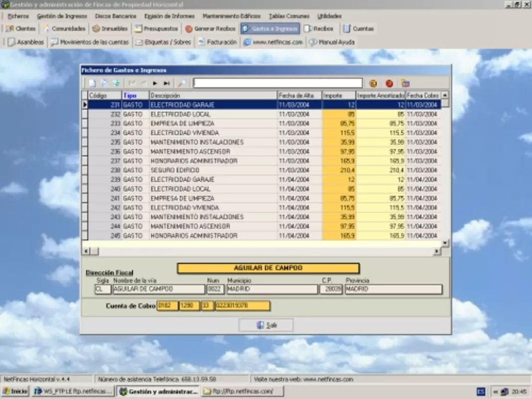The height and width of the screenshot is (399, 532).
Task: Open the Discos Bancarios menu
Action: [116, 16]
